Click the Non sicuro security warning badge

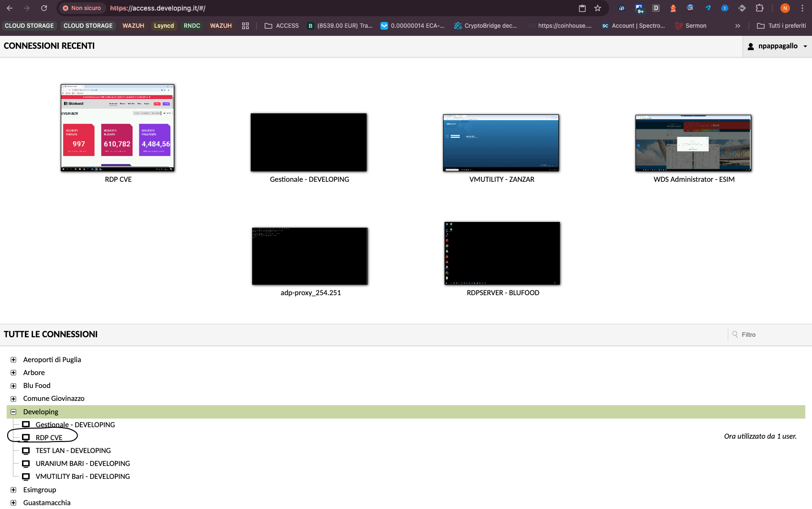tap(82, 8)
